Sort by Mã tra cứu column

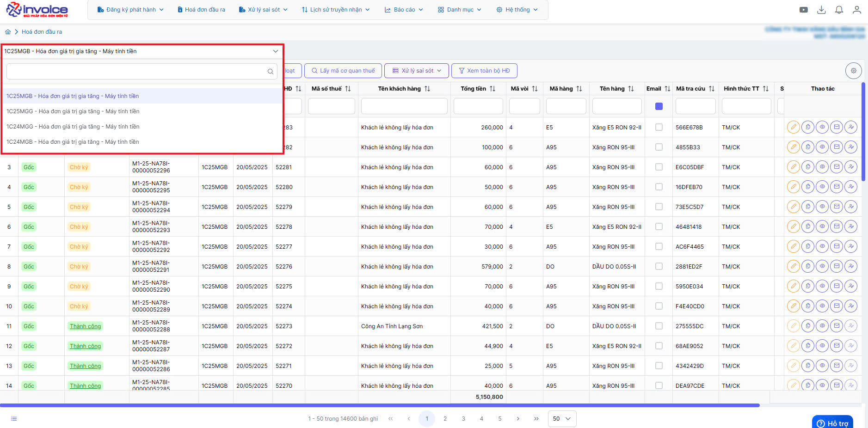pos(712,89)
